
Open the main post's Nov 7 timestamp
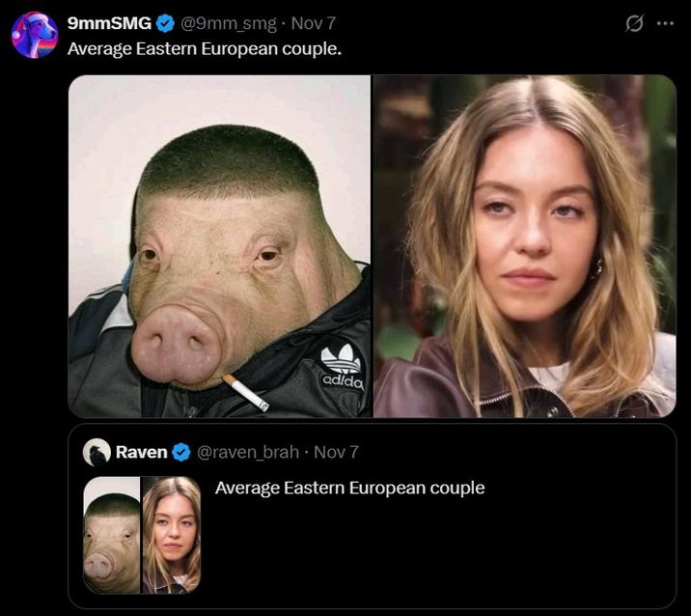[x=313, y=23]
